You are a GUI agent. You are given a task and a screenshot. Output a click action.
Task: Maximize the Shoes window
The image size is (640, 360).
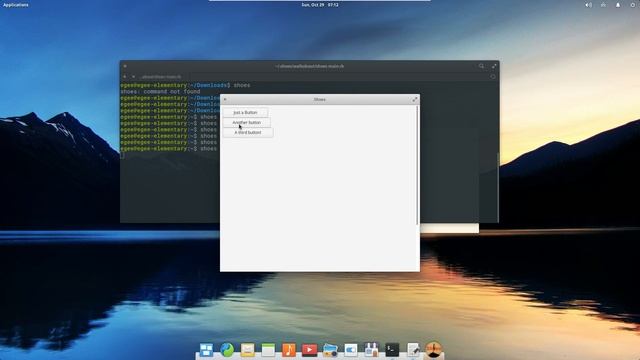[415, 100]
